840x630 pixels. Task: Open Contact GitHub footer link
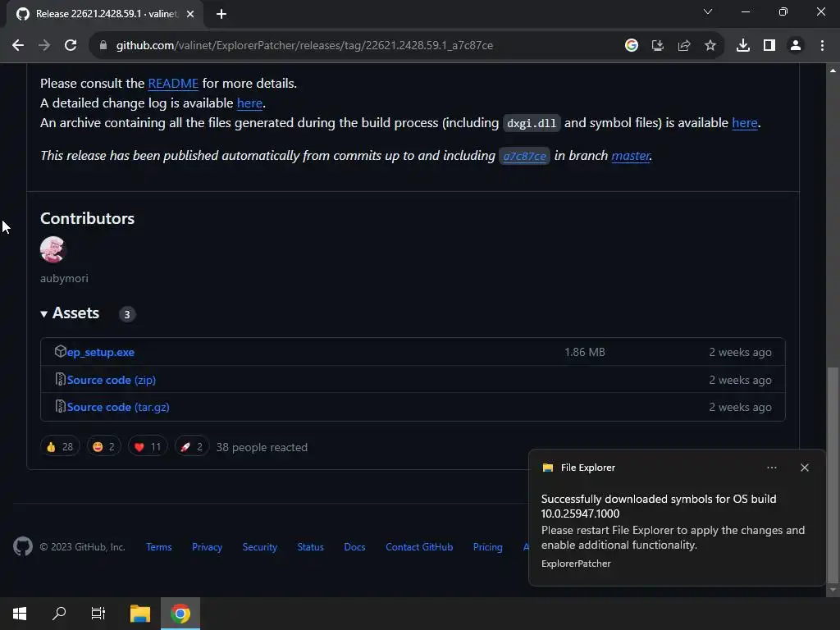tap(419, 547)
